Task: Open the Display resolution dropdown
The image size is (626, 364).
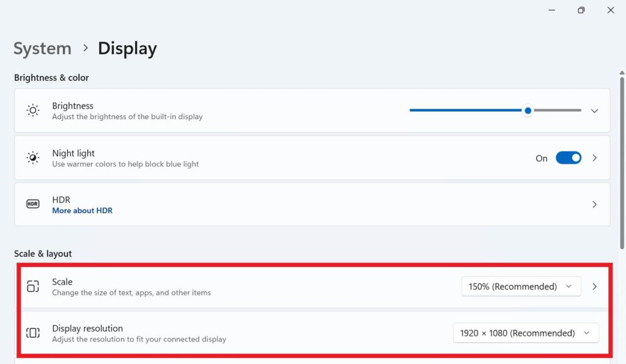Action: [525, 333]
